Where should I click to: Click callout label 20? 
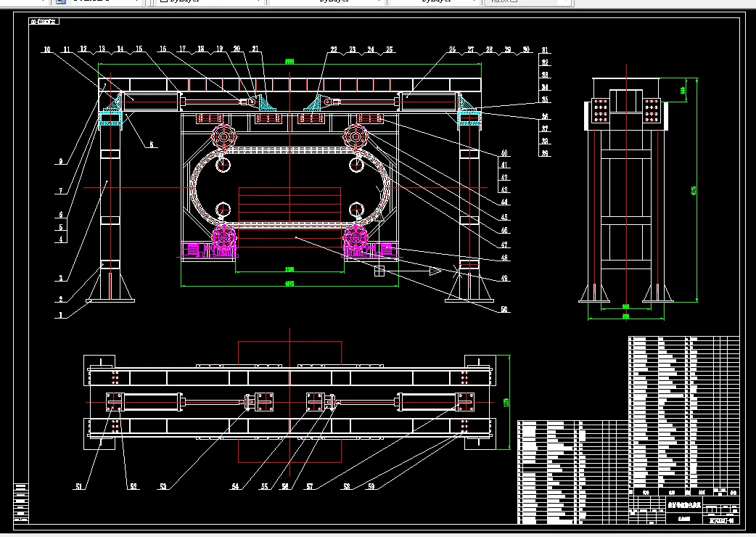coord(237,49)
